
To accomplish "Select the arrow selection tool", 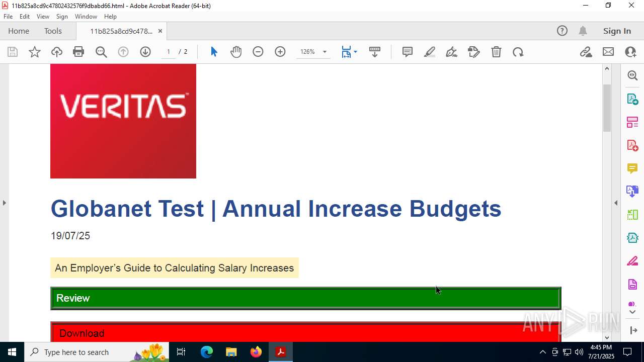I will 214,52.
